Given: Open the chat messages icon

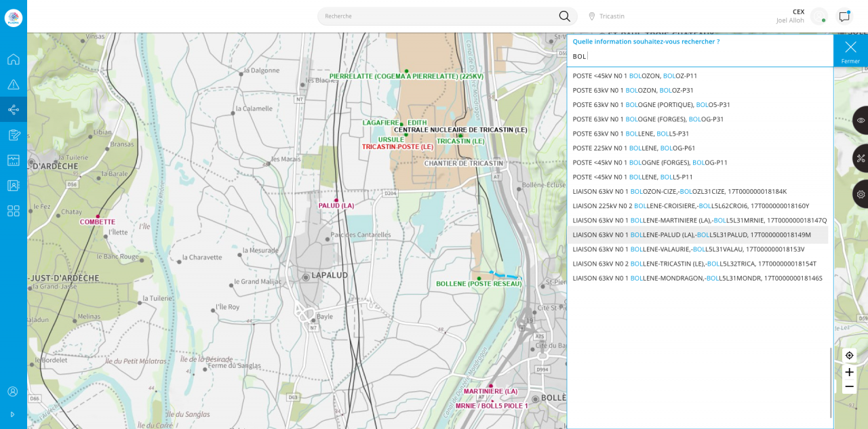Looking at the screenshot, I should click(x=844, y=16).
